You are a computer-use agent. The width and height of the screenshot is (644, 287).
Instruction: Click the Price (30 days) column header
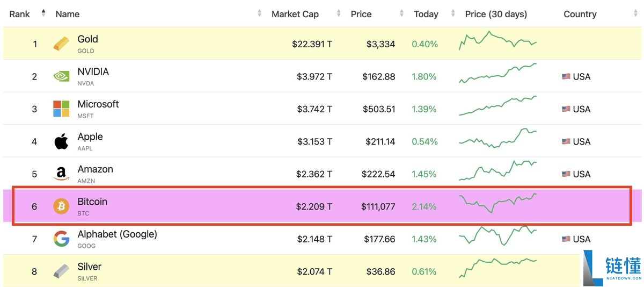[x=496, y=14]
